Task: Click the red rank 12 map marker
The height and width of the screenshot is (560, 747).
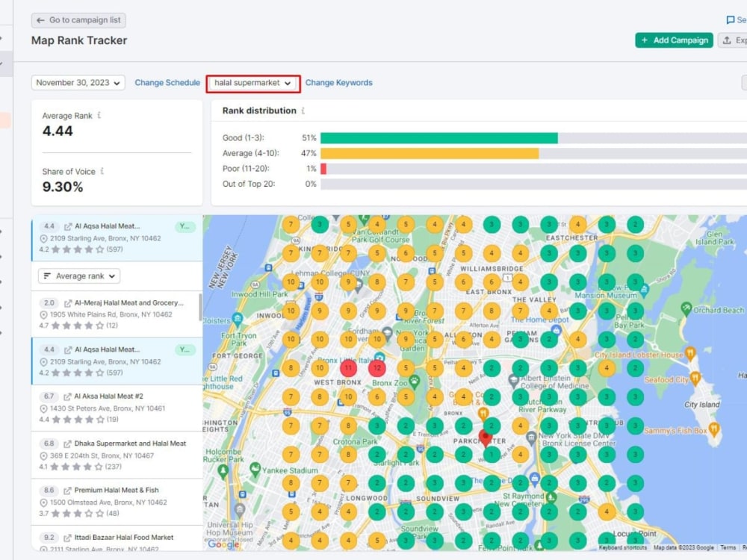Action: [x=376, y=368]
